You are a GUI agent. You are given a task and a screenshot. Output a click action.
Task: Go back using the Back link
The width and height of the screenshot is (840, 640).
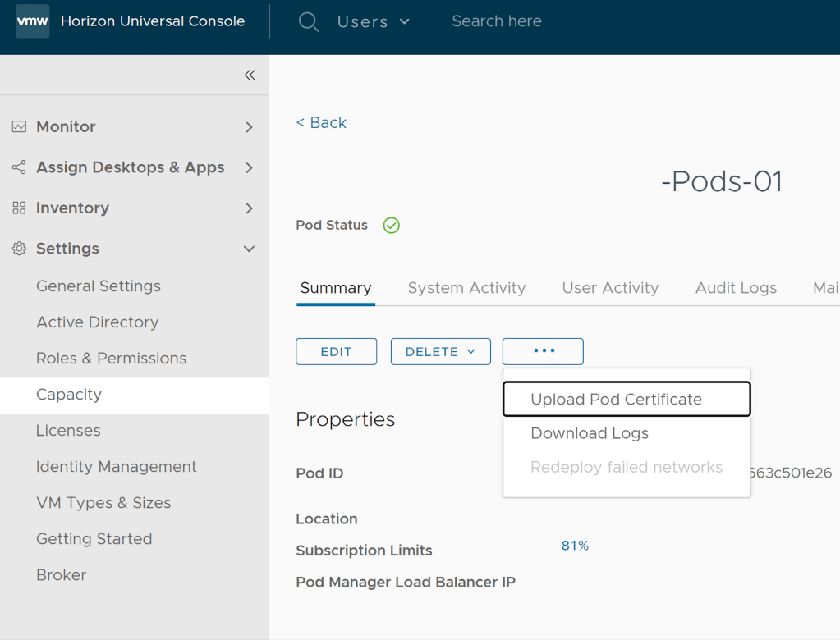point(321,122)
